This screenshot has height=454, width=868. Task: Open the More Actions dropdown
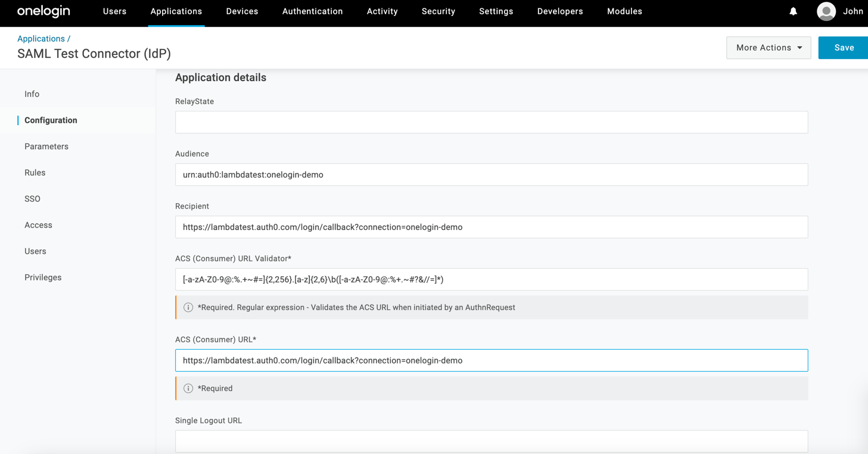(769, 47)
